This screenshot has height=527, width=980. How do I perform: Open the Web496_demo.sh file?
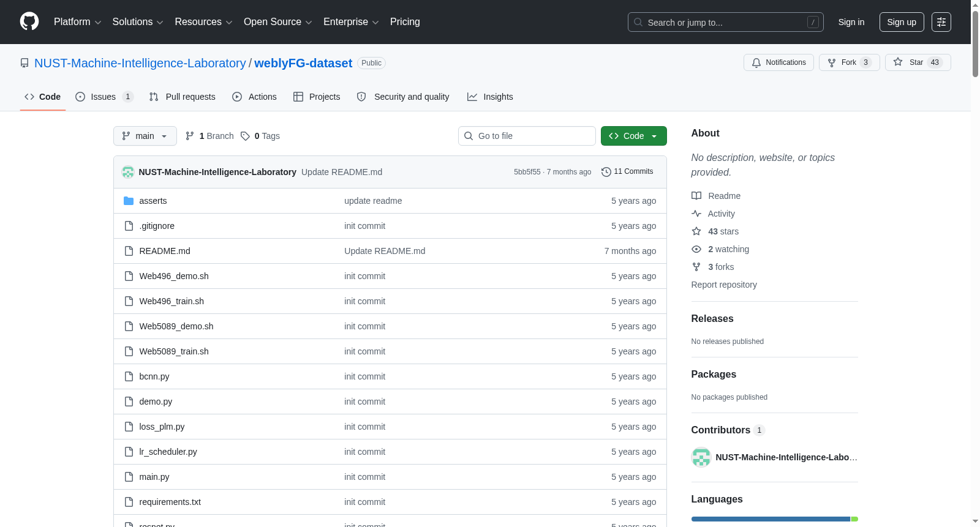(174, 276)
